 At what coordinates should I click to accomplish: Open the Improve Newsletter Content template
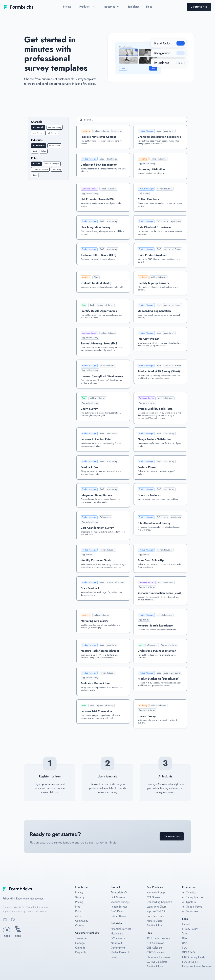tap(103, 137)
